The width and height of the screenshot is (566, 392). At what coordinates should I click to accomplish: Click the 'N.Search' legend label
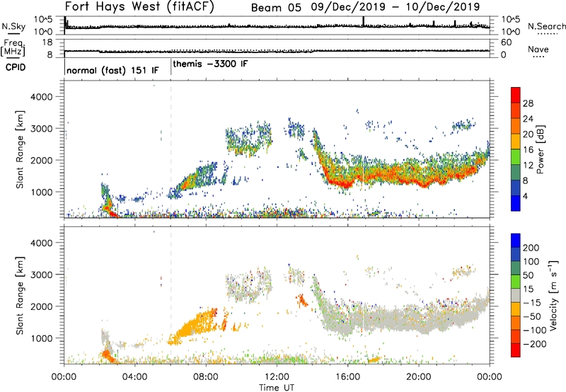546,26
